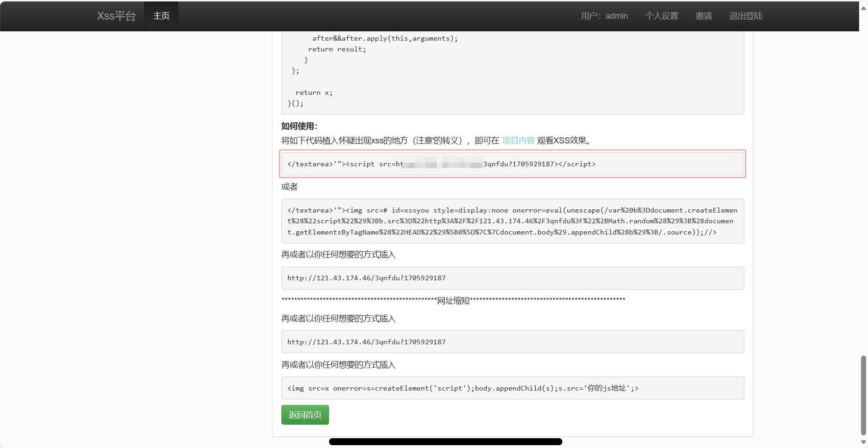The width and height of the screenshot is (868, 448).
Task: Open the 用户: admin profile link
Action: point(604,16)
